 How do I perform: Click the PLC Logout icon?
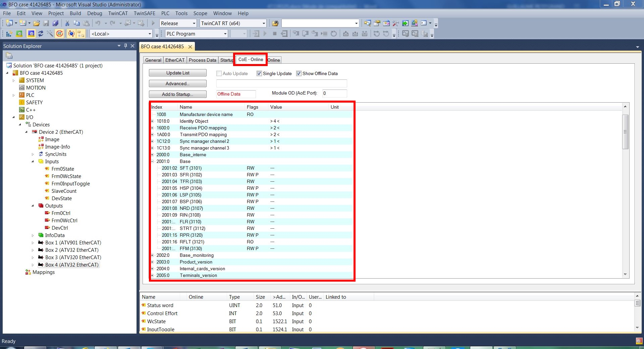tap(284, 34)
